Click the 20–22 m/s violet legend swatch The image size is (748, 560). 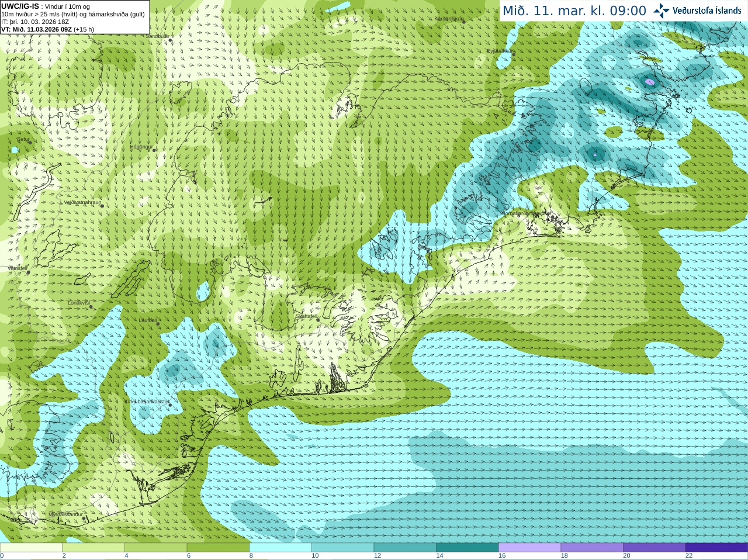click(x=654, y=548)
